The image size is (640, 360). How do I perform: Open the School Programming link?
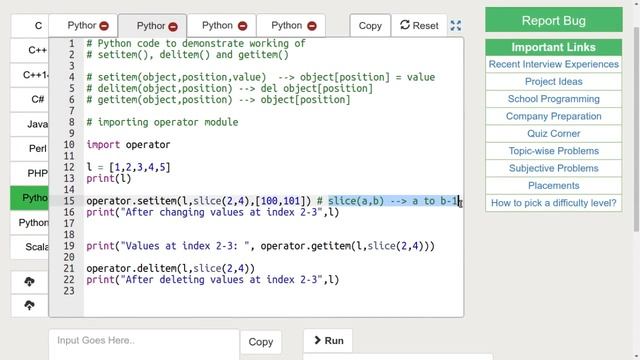[553, 99]
